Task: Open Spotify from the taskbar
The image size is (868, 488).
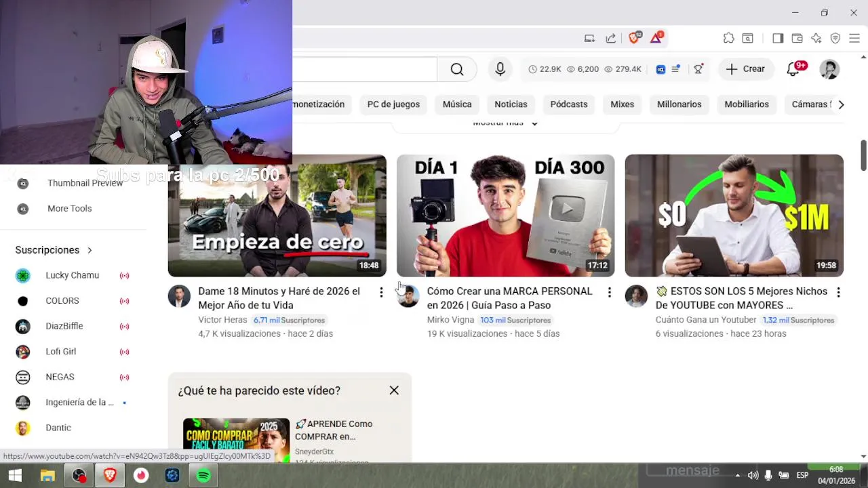Action: click(203, 476)
